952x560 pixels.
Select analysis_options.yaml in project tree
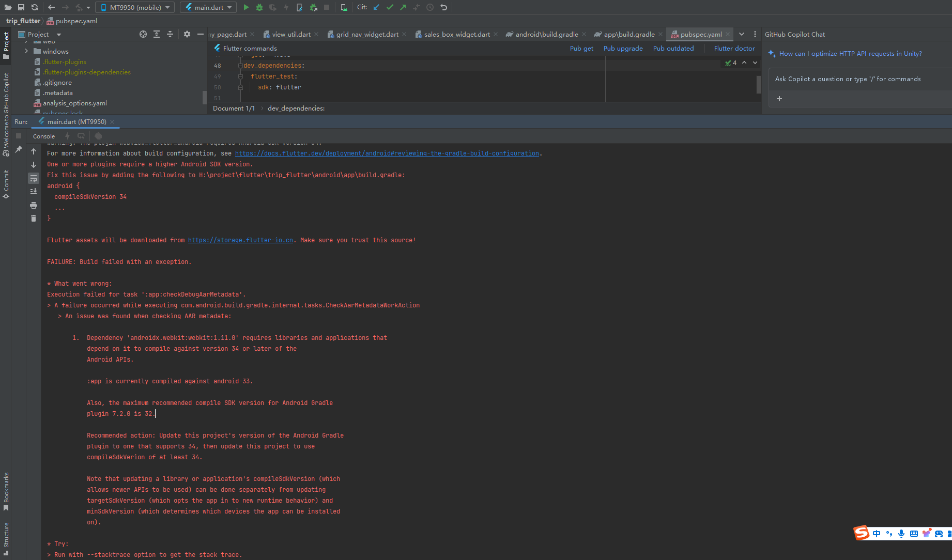coord(74,103)
